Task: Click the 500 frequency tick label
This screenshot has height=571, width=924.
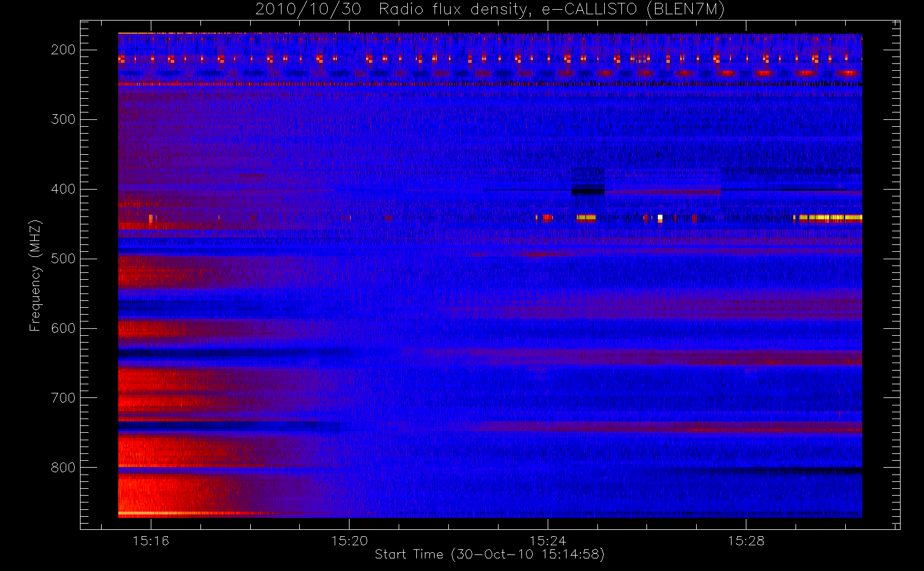Action: [63, 259]
